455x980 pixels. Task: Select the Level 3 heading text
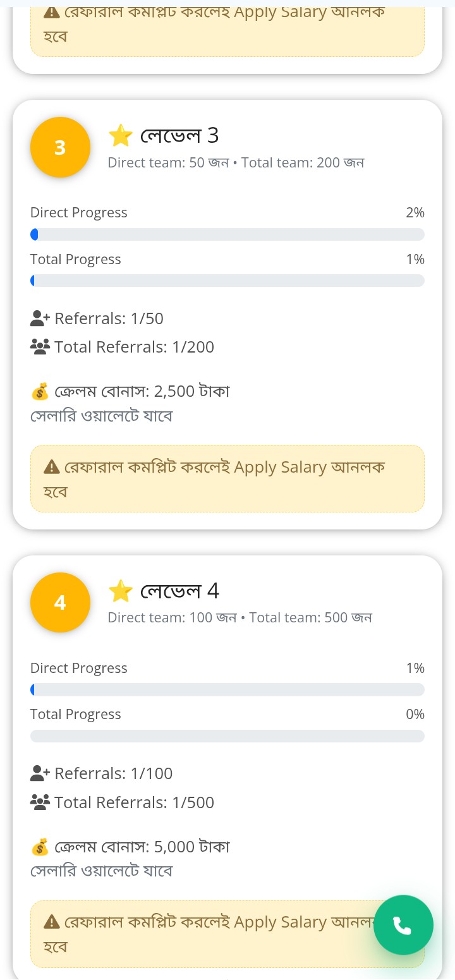[179, 135]
